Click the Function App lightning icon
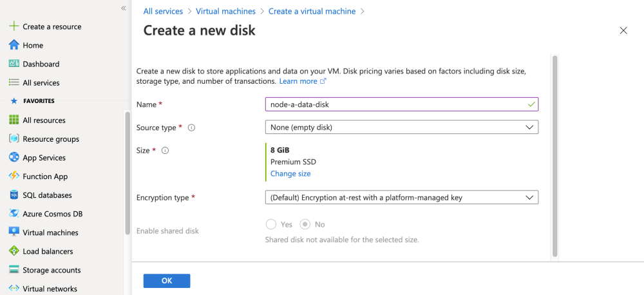Screen dimensions: 644x295 [x=14, y=176]
